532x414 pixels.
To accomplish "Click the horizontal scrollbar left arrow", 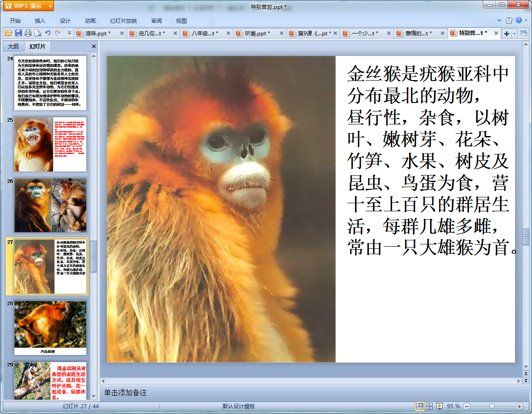I will pos(103,381).
